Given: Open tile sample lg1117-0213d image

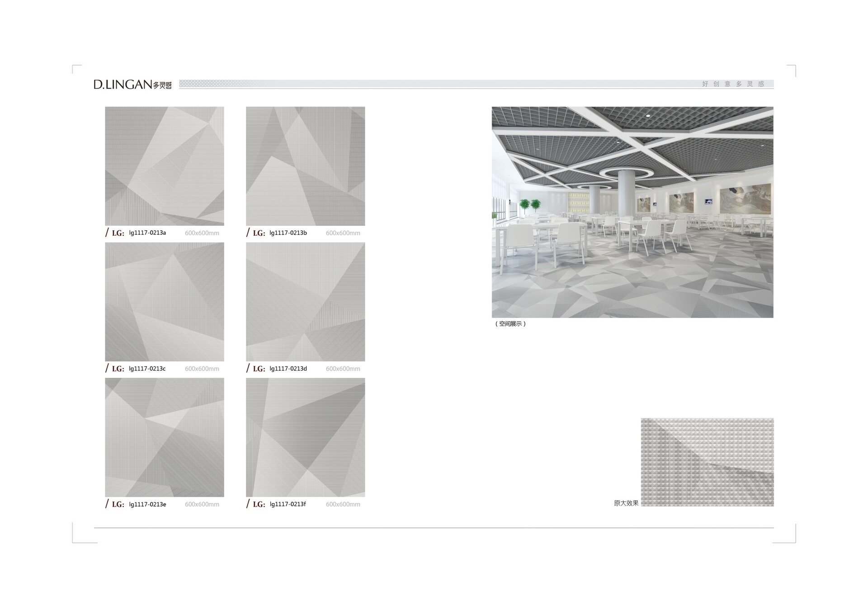Looking at the screenshot, I should coord(305,302).
